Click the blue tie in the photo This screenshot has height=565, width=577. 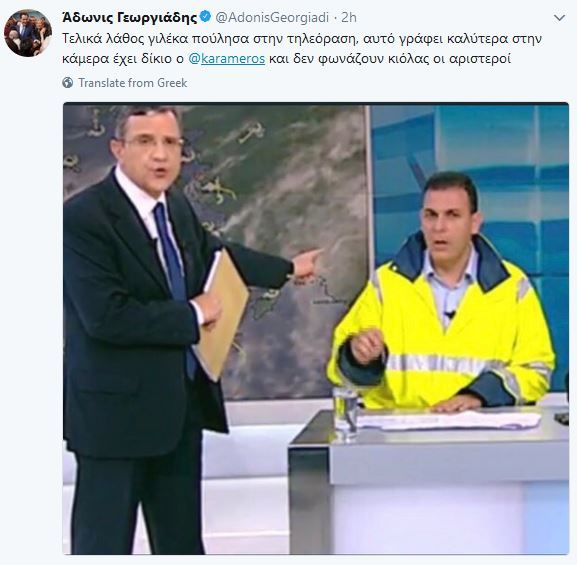tap(171, 258)
